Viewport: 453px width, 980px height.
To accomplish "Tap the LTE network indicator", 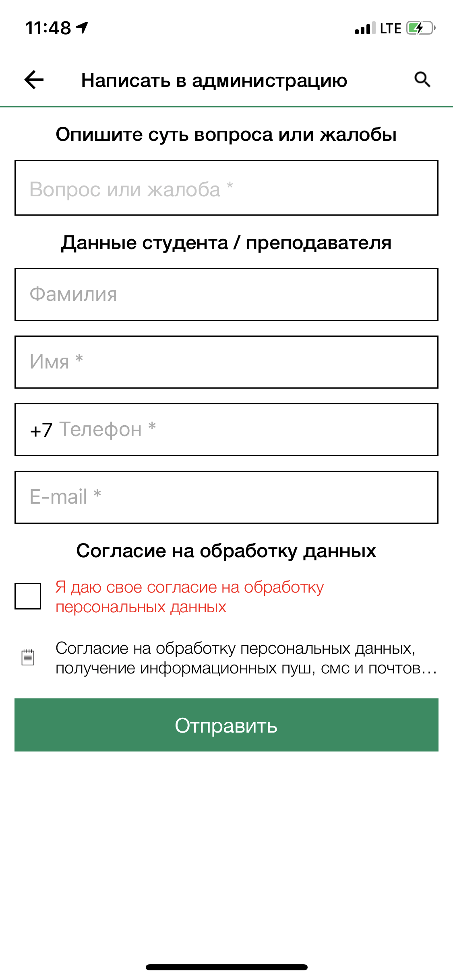I will point(390,29).
